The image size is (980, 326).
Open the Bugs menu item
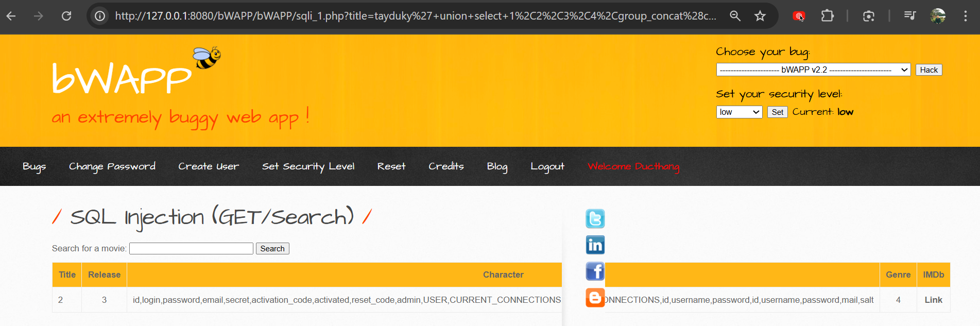click(x=34, y=166)
